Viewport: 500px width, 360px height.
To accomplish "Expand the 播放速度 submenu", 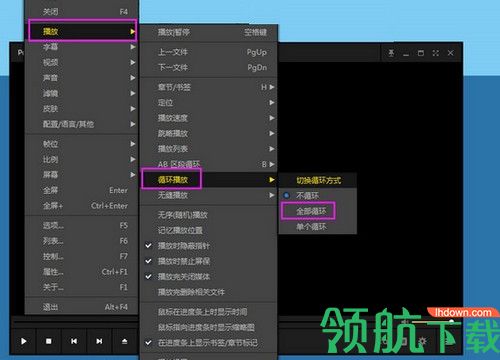I will click(x=209, y=118).
